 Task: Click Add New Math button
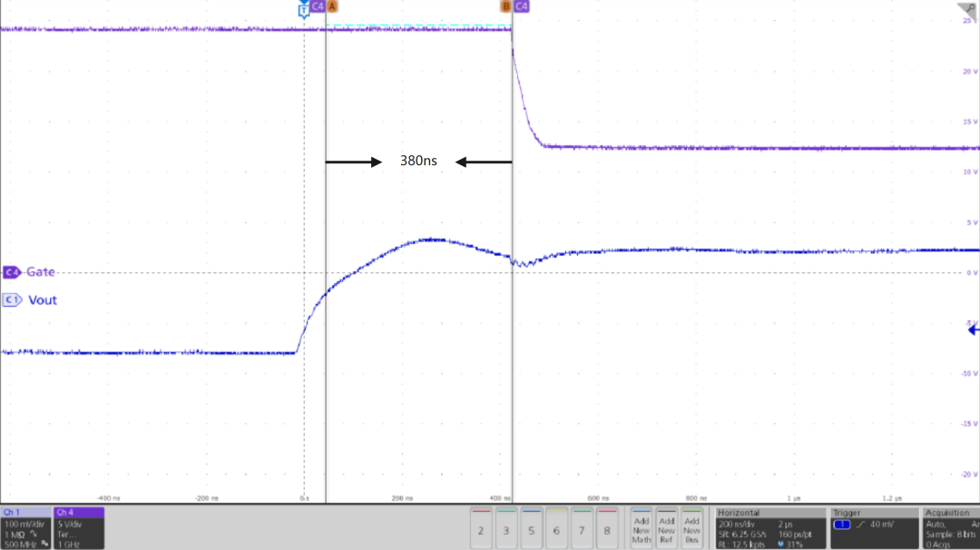point(642,528)
